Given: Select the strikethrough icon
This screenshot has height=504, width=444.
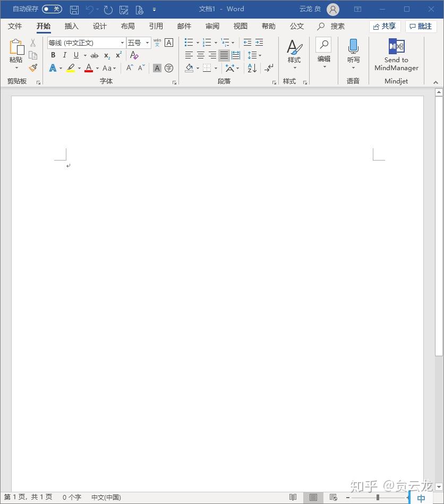Looking at the screenshot, I should (94, 55).
